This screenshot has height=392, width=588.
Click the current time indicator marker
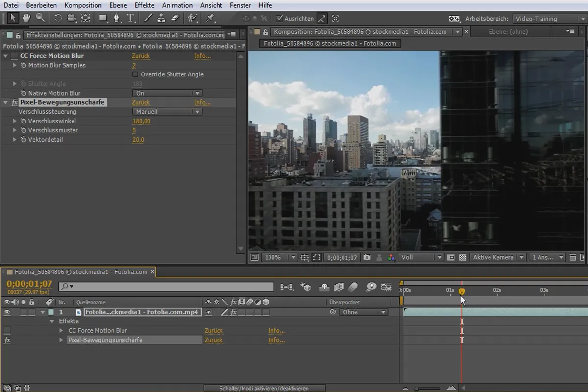click(x=461, y=292)
